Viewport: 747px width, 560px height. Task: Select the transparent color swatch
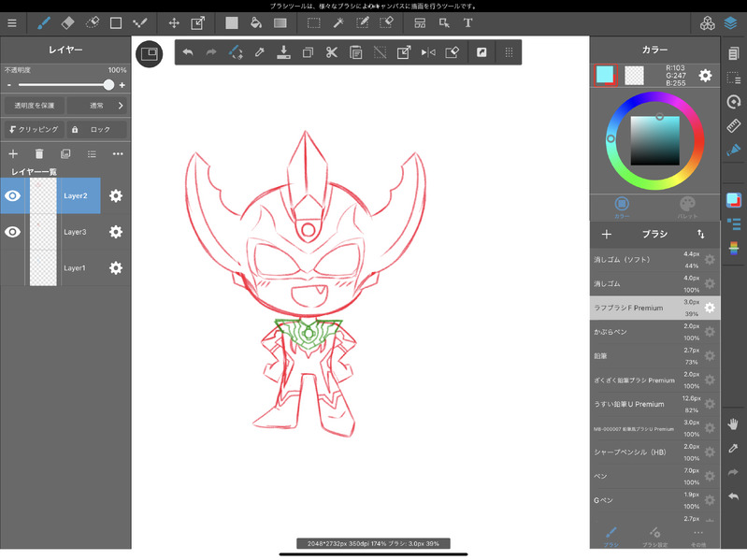[x=634, y=75]
